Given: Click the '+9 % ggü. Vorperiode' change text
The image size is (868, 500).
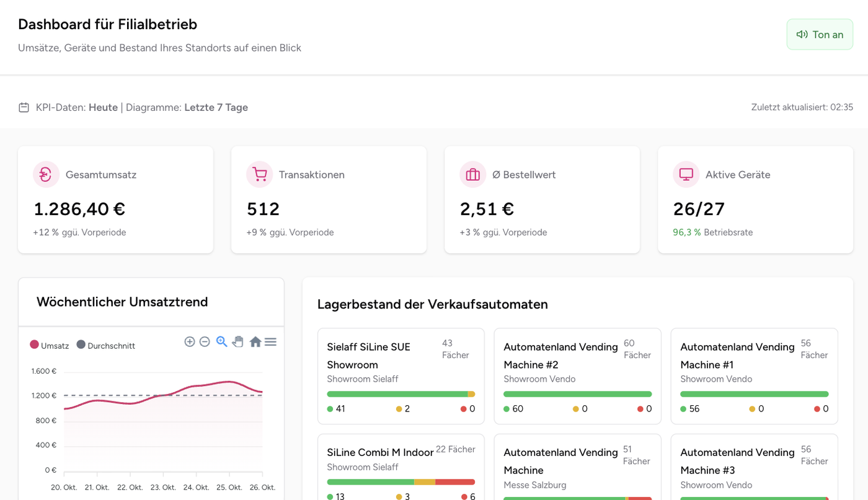Looking at the screenshot, I should (x=290, y=232).
